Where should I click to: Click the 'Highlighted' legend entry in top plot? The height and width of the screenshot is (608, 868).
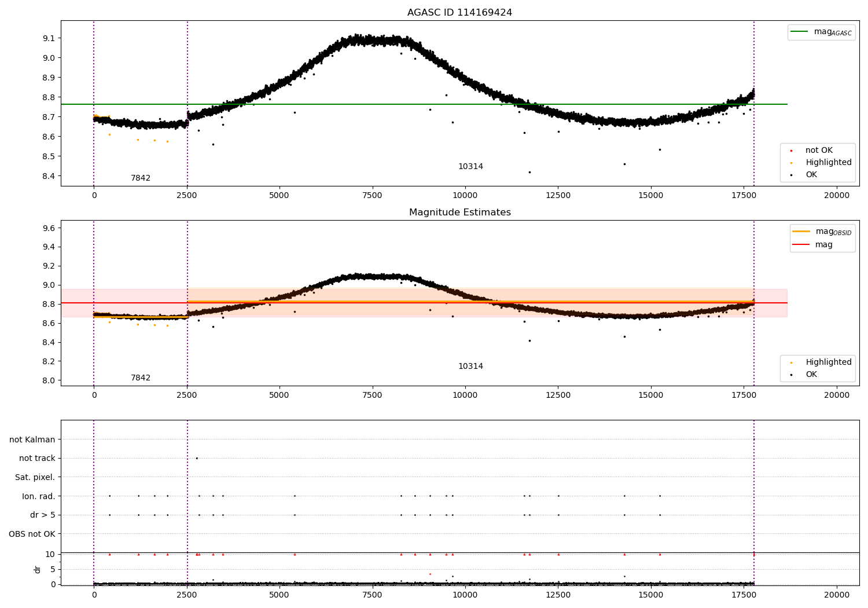[x=822, y=163]
